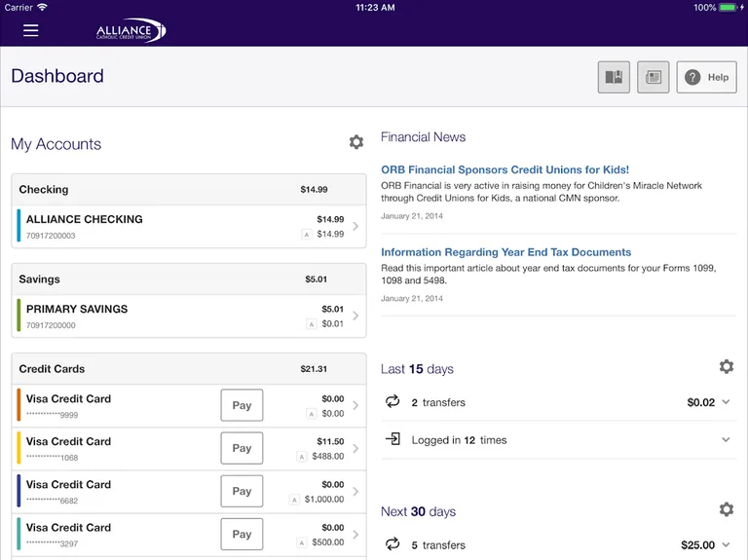Open Year End Tax Documents article link
This screenshot has width=748, height=560.
(x=505, y=252)
